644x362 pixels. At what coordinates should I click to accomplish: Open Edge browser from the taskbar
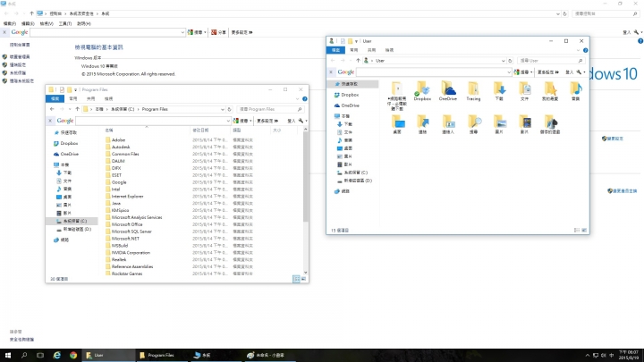[x=56, y=355]
